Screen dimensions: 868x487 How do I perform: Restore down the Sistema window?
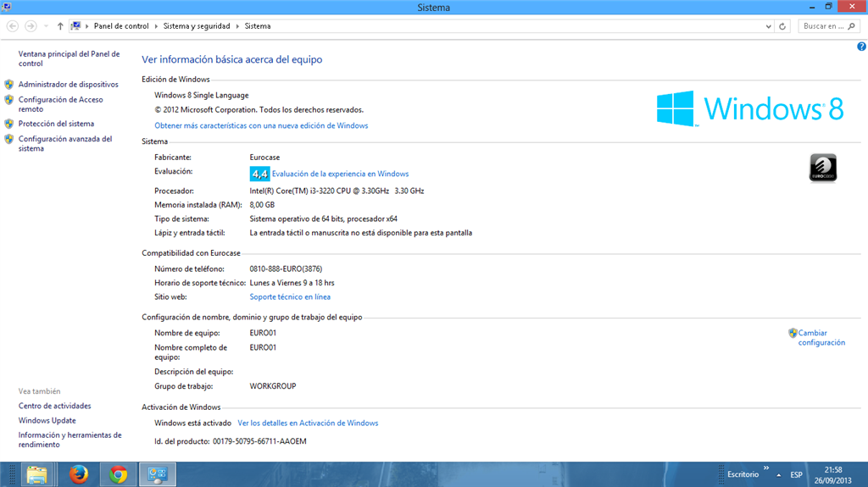point(829,7)
